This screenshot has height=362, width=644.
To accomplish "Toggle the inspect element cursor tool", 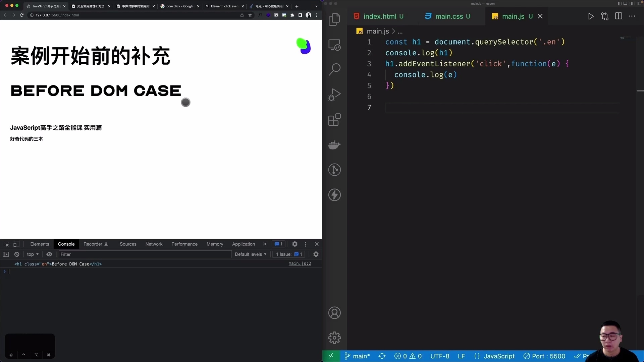I will (6, 244).
